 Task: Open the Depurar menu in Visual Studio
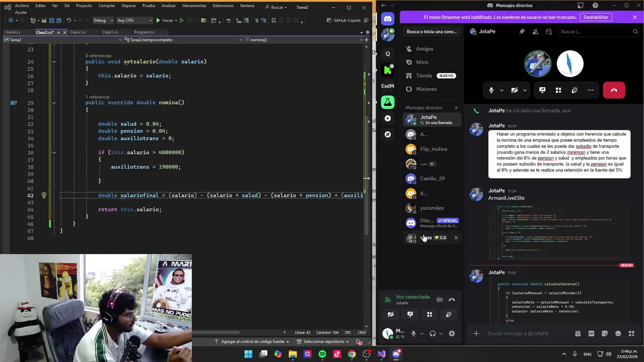pyautogui.click(x=129, y=6)
